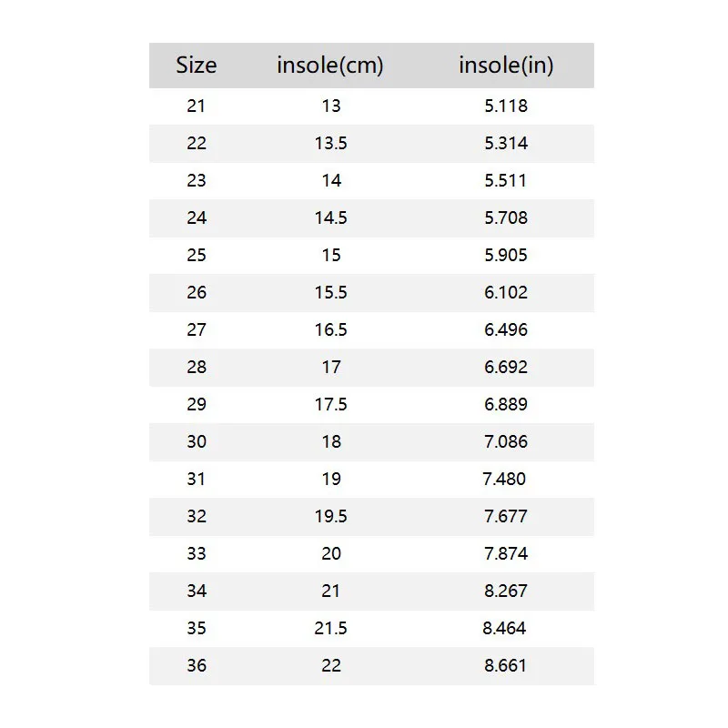This screenshot has height=728, width=728.
Task: Select the 8.661 inch value
Action: [506, 665]
